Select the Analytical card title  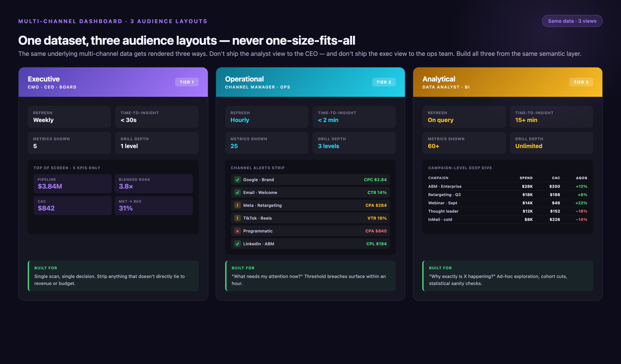(x=439, y=79)
